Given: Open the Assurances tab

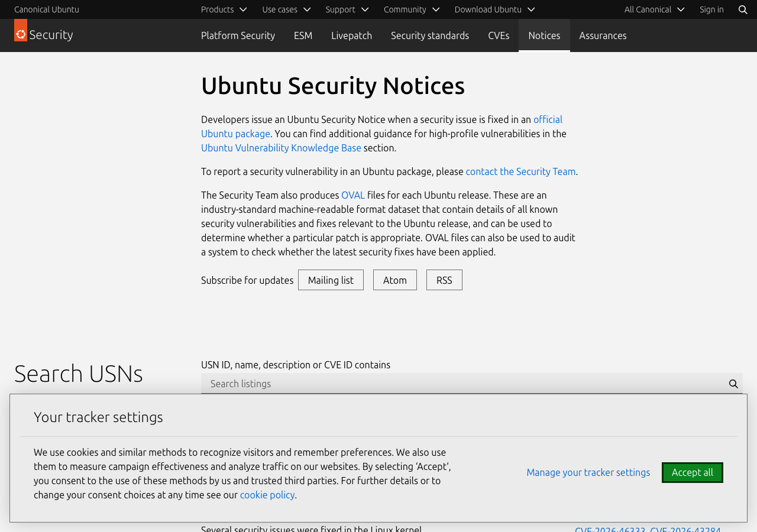Looking at the screenshot, I should pos(603,35).
